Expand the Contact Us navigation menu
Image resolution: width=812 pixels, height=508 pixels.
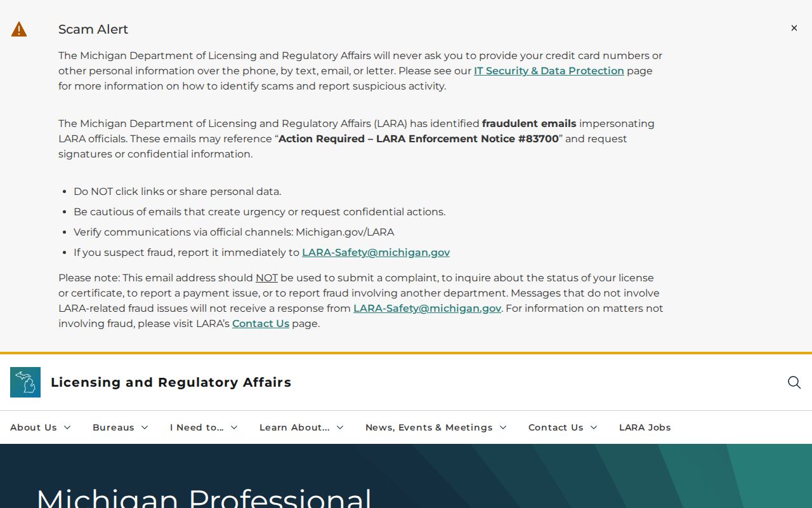563,427
